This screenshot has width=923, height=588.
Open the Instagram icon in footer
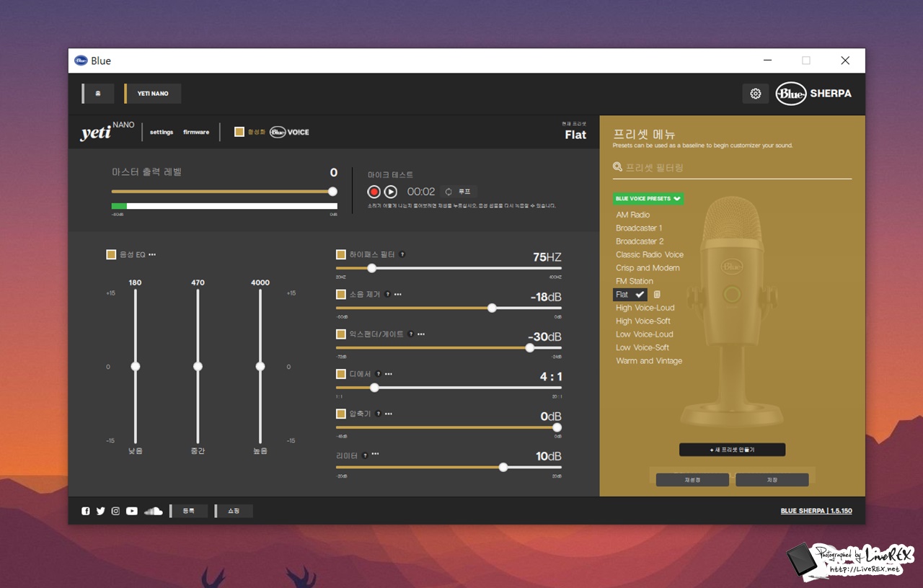click(x=115, y=511)
